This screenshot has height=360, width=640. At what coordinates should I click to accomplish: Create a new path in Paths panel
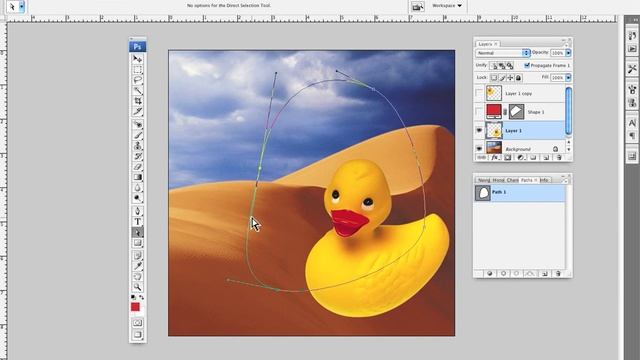click(x=545, y=273)
